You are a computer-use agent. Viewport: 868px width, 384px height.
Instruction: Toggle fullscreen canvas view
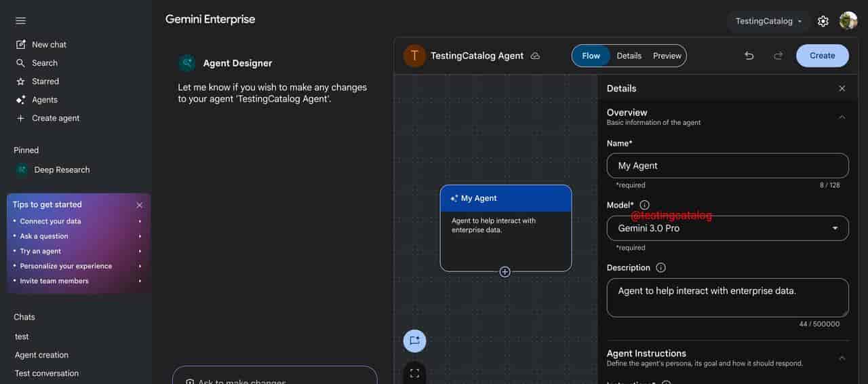point(414,373)
